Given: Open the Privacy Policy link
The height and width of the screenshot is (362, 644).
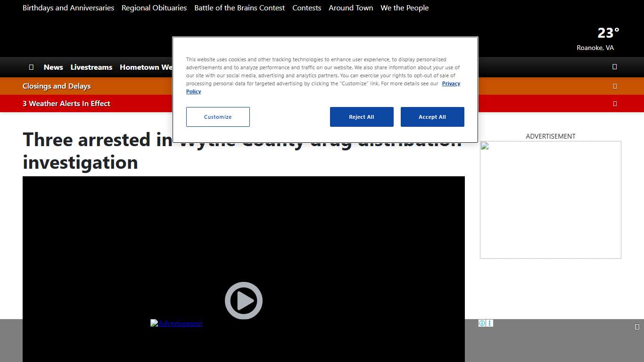Looking at the screenshot, I should 451,83.
